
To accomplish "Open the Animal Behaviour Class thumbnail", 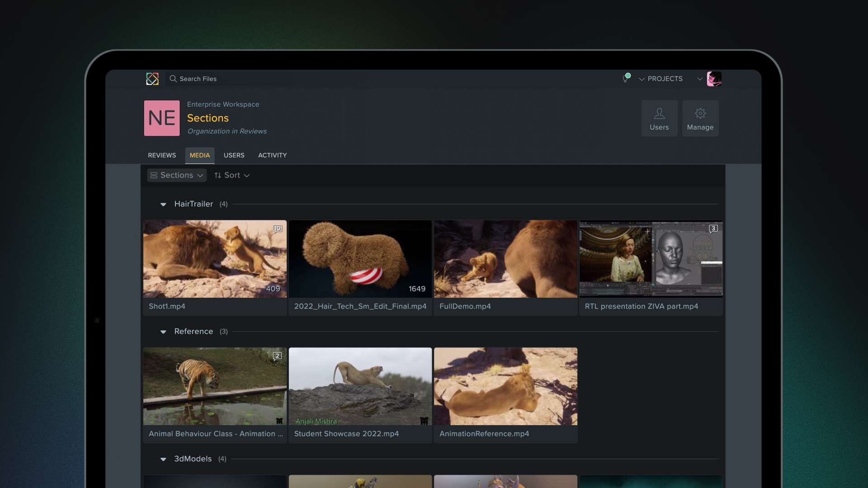I will (215, 386).
